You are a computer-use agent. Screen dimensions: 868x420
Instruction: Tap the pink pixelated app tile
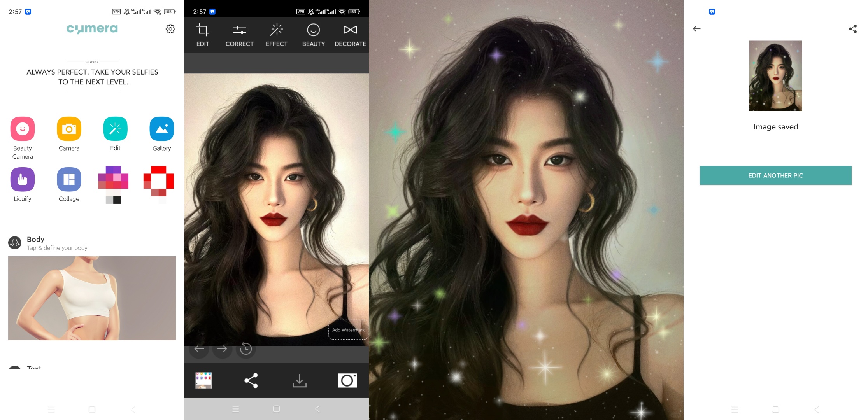tap(113, 185)
